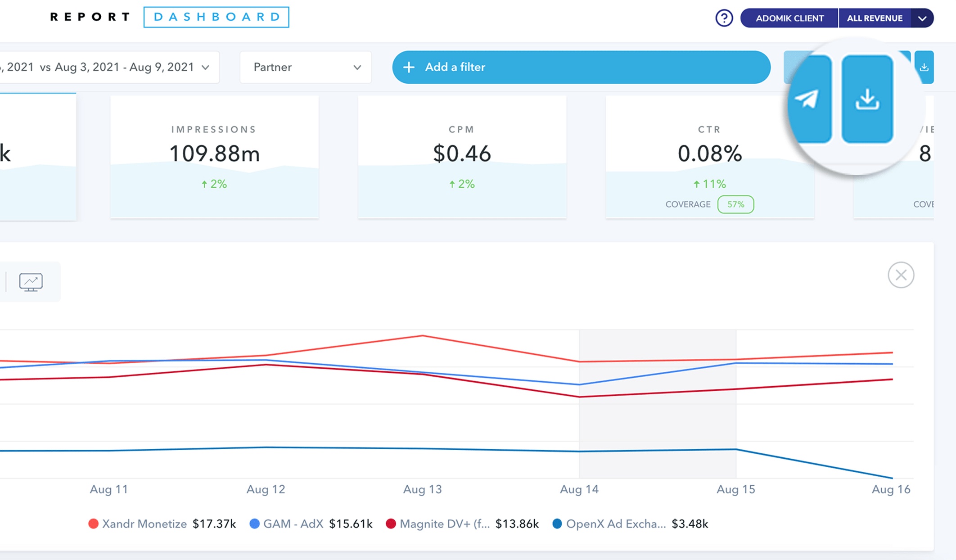956x560 pixels.
Task: Click the 2% impressions change indicator
Action: click(214, 184)
